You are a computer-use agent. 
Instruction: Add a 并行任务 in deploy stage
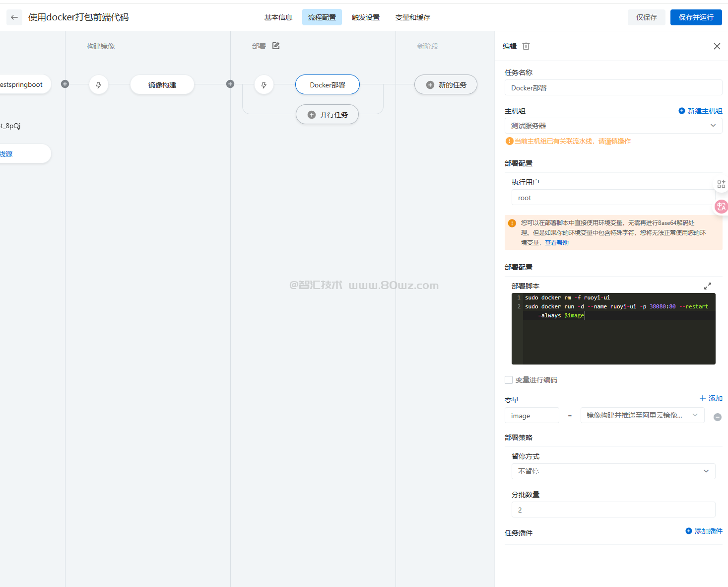pyautogui.click(x=328, y=115)
